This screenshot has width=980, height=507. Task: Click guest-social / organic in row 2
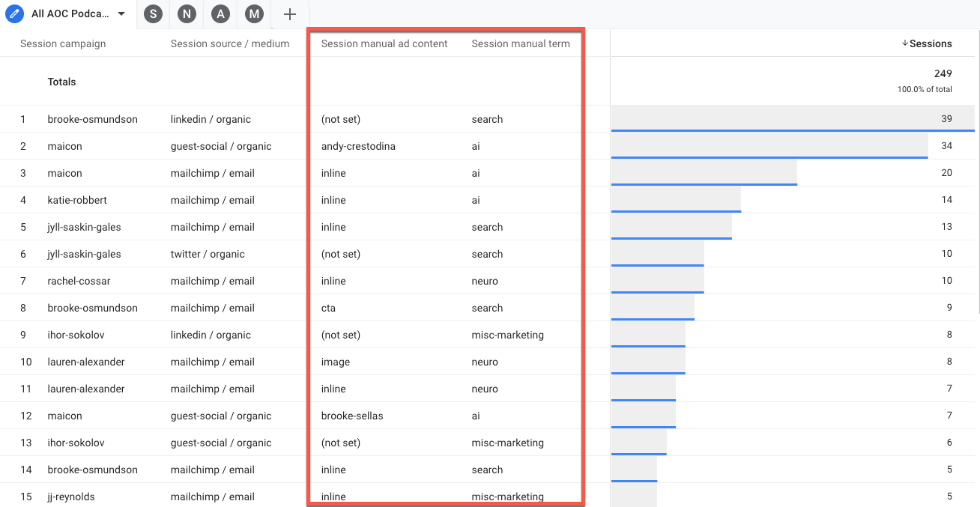(x=221, y=146)
